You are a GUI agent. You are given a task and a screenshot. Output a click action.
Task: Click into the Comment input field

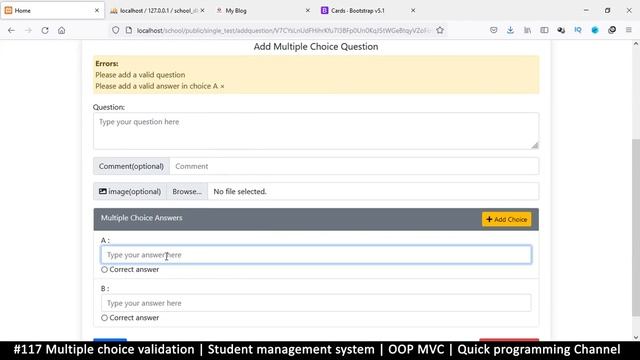(354, 166)
